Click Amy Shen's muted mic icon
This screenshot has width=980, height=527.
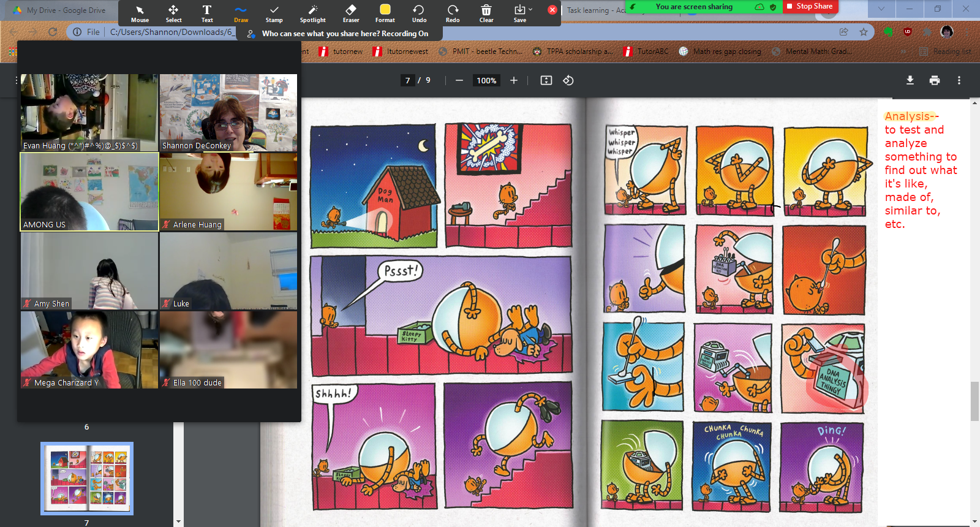(27, 303)
